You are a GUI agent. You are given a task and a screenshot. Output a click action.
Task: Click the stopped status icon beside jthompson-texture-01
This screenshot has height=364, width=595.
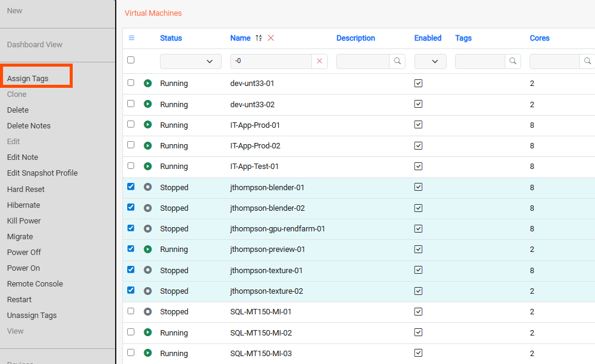point(147,270)
